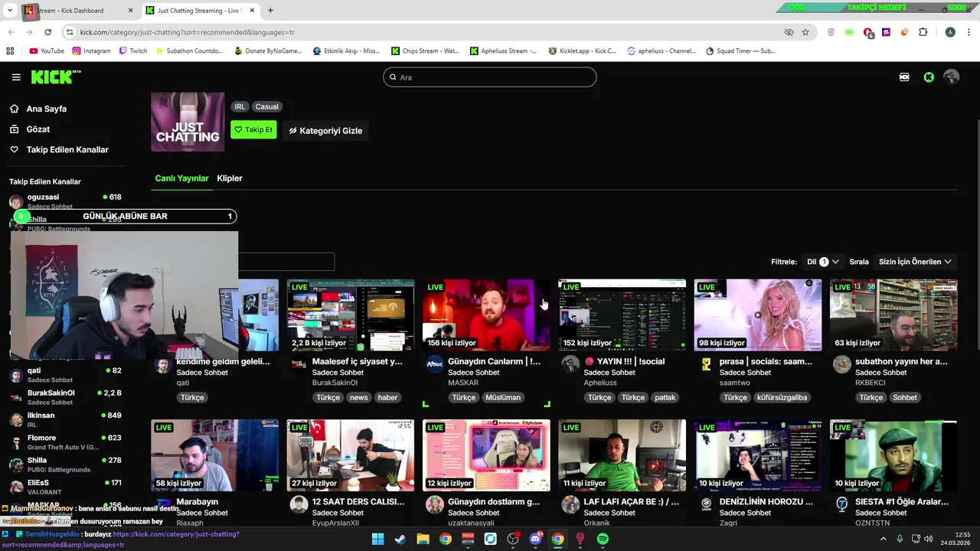Click the Sohbet tag under RKBEKCI
This screenshot has width=980, height=551.
coord(904,398)
